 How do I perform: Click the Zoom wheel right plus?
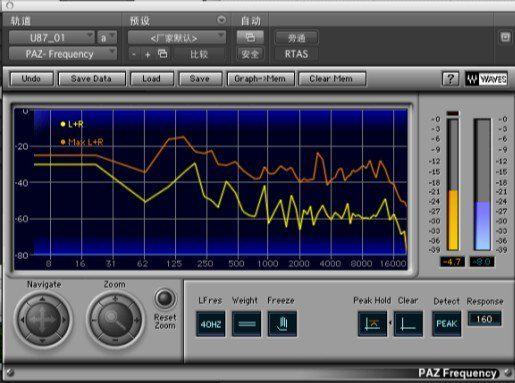[136, 320]
